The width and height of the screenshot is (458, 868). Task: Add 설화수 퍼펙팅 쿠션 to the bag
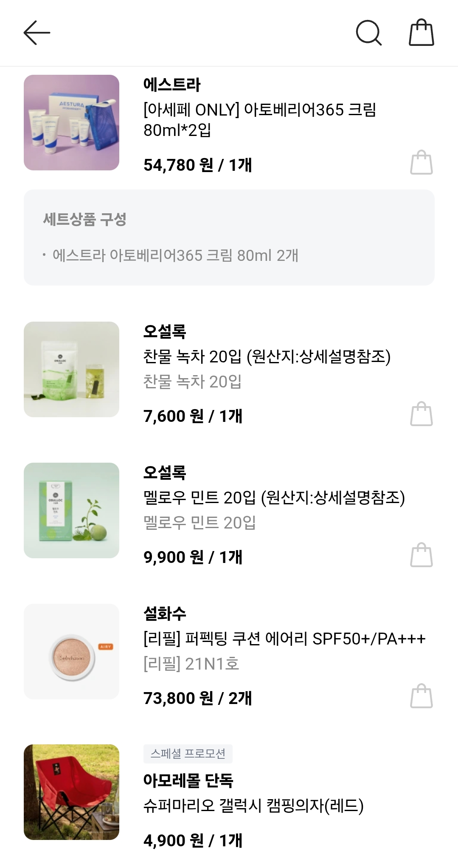[x=421, y=696]
